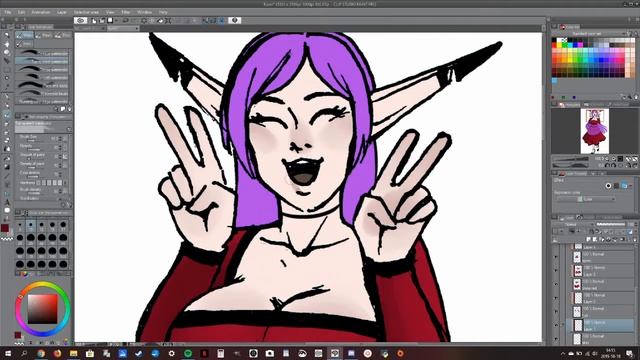Open the View menu
640x360 pixels.
(x=110, y=12)
